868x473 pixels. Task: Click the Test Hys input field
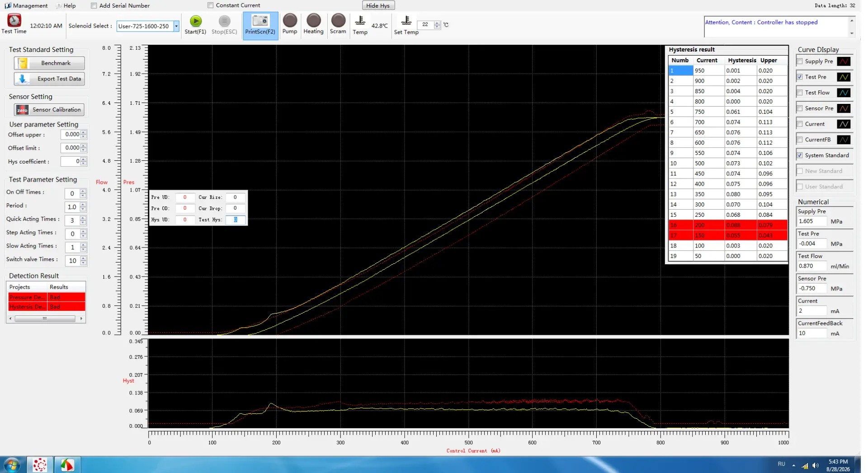pos(235,220)
